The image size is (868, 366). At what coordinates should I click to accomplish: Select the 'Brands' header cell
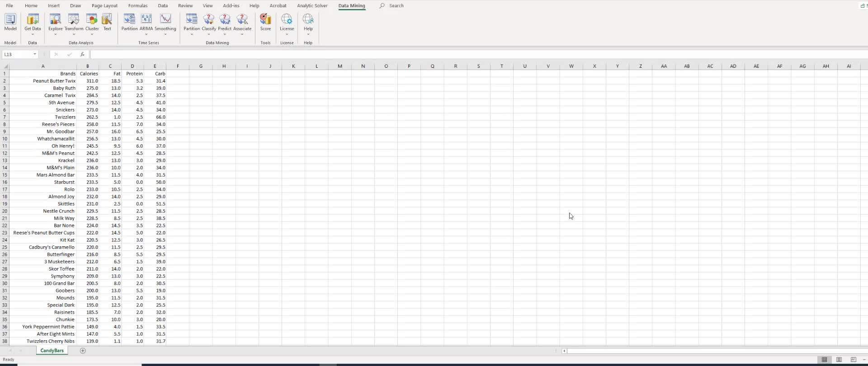click(43, 74)
